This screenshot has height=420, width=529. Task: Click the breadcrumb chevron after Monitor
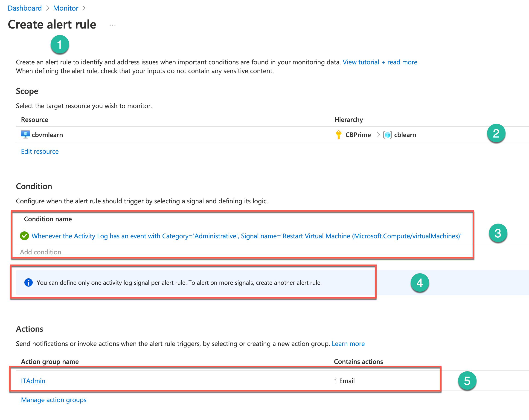click(x=84, y=8)
